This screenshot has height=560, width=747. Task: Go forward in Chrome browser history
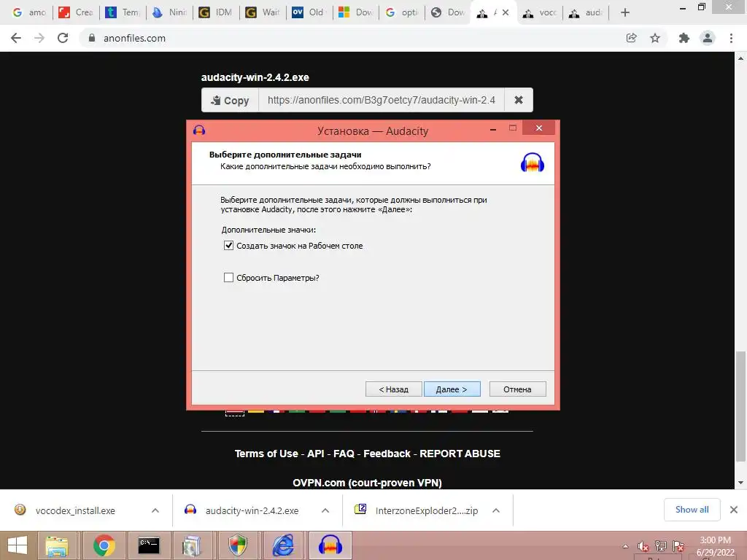(39, 38)
